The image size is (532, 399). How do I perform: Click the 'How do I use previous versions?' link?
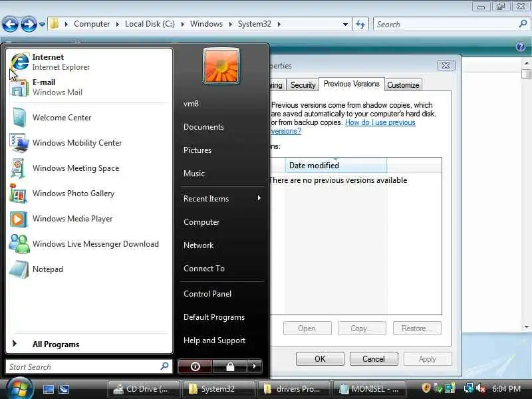[380, 122]
